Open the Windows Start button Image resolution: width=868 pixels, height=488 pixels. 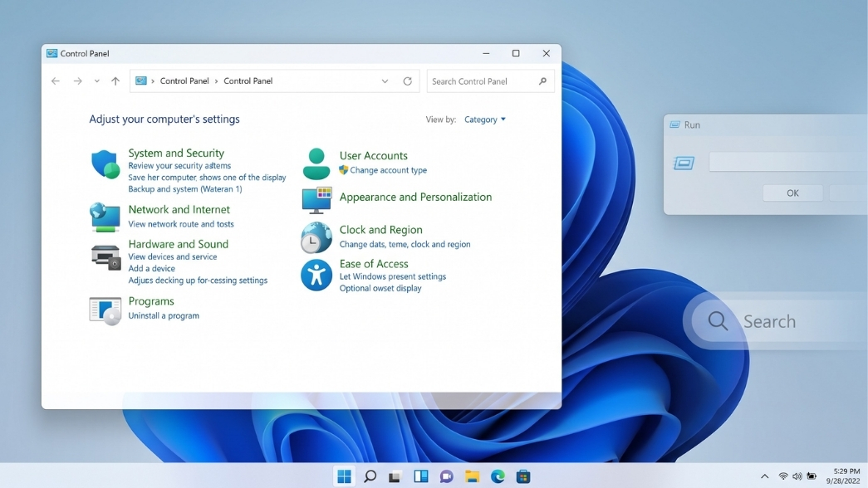345,476
